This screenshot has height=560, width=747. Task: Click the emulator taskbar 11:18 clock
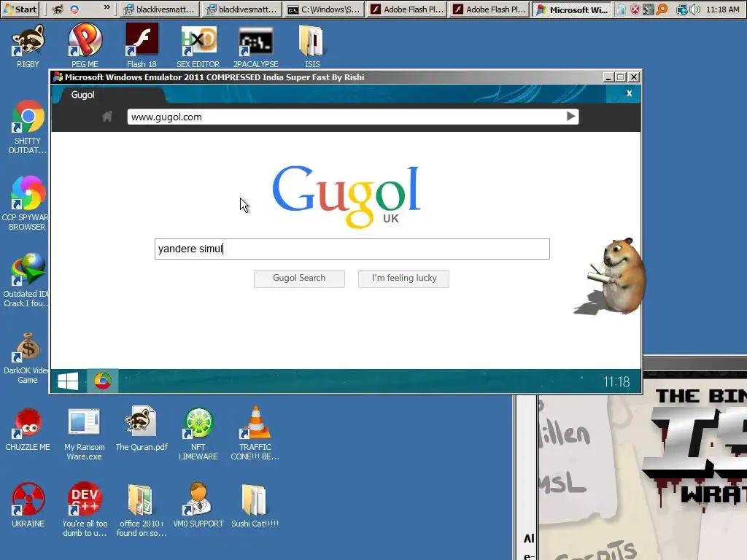point(616,382)
